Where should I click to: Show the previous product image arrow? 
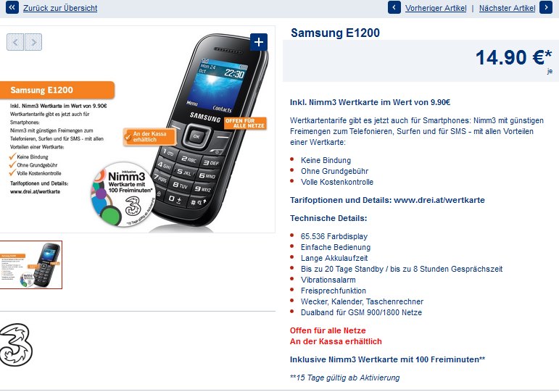tap(15, 42)
